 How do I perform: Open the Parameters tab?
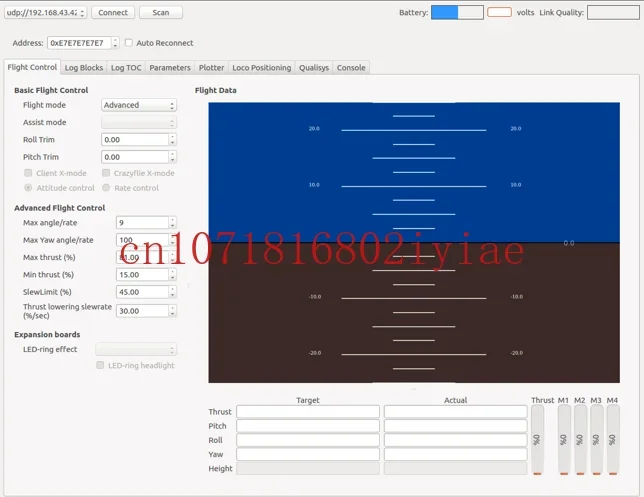point(170,68)
